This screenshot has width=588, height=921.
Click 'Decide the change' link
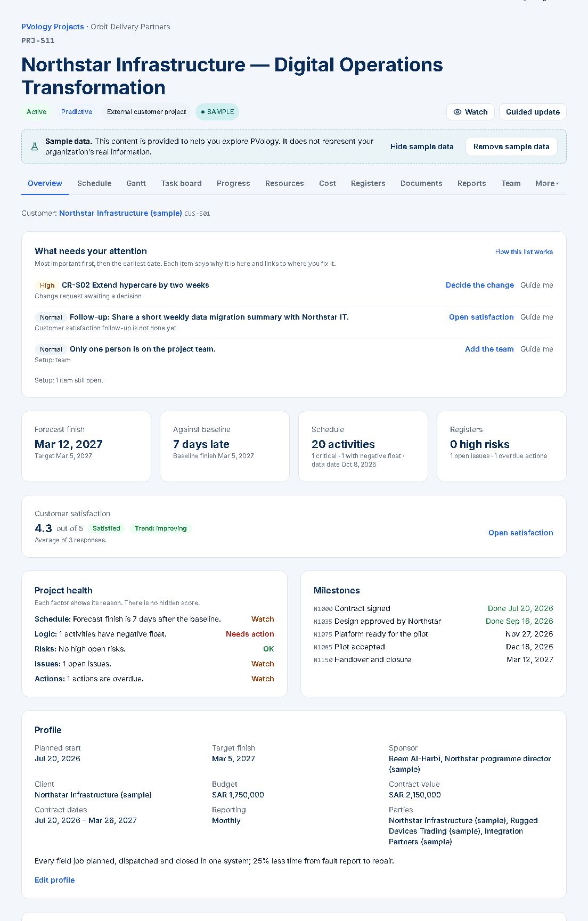(x=480, y=285)
